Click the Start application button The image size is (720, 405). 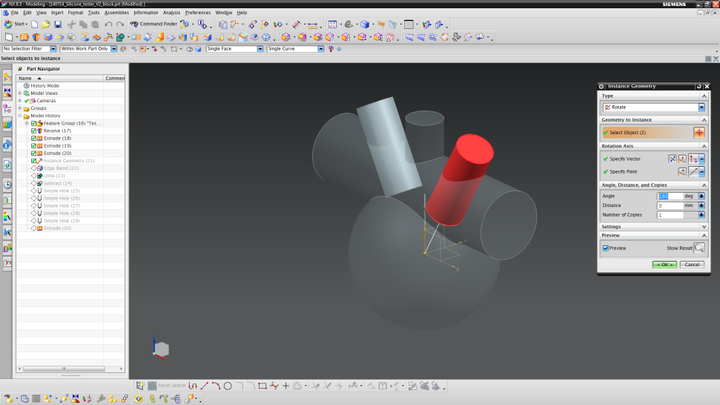(x=15, y=24)
